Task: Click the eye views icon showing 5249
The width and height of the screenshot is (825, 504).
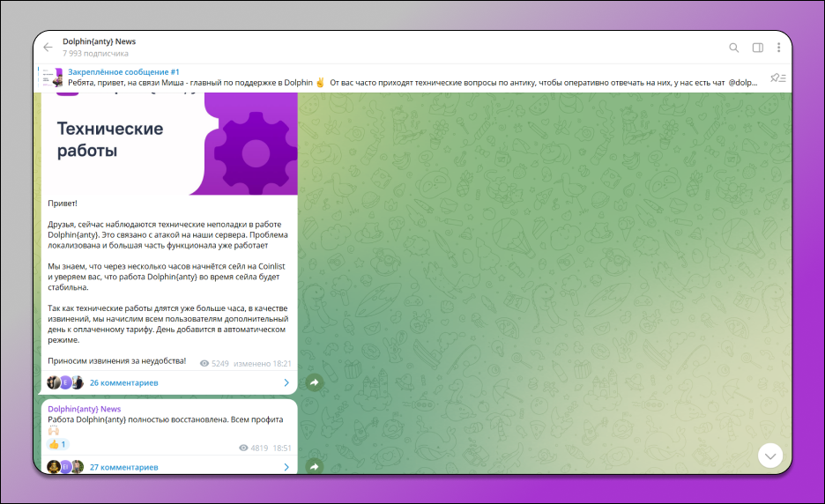Action: (204, 363)
